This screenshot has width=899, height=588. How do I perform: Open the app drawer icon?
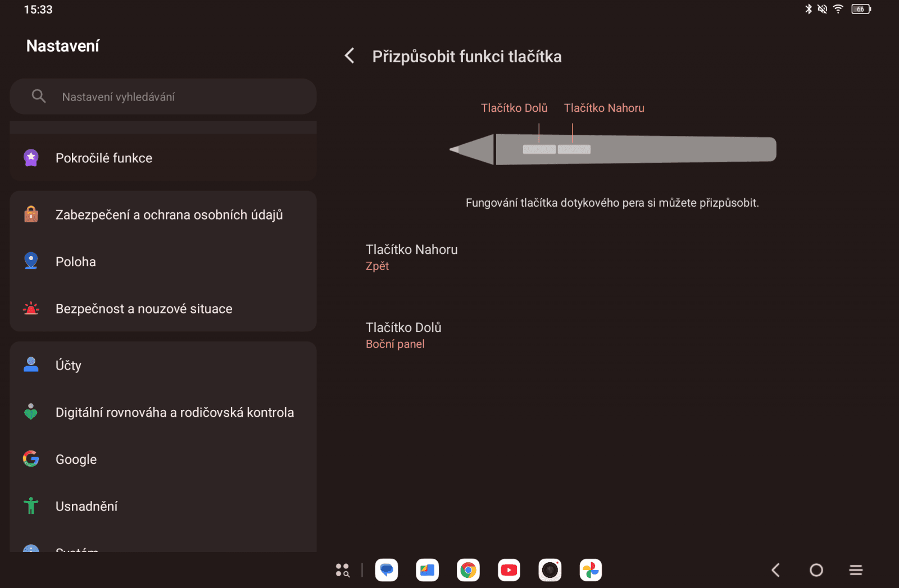click(343, 569)
